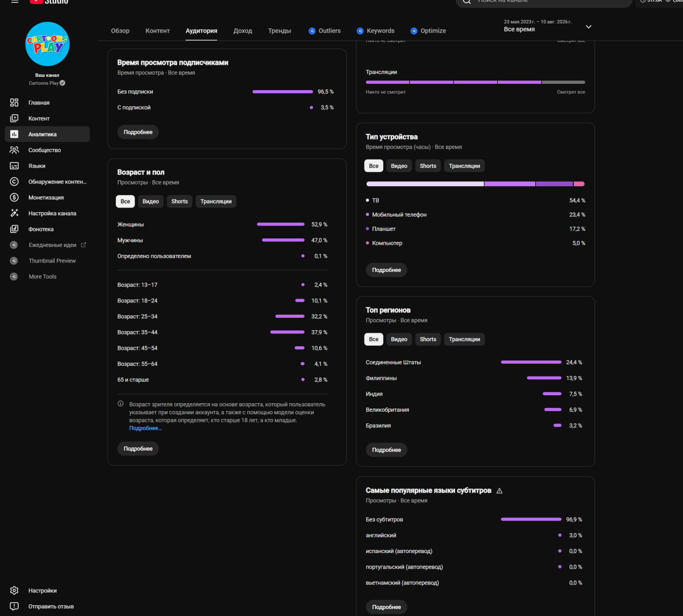This screenshot has height=616, width=683.
Task: Click the Cartoons Play channel avatar
Action: [47, 44]
